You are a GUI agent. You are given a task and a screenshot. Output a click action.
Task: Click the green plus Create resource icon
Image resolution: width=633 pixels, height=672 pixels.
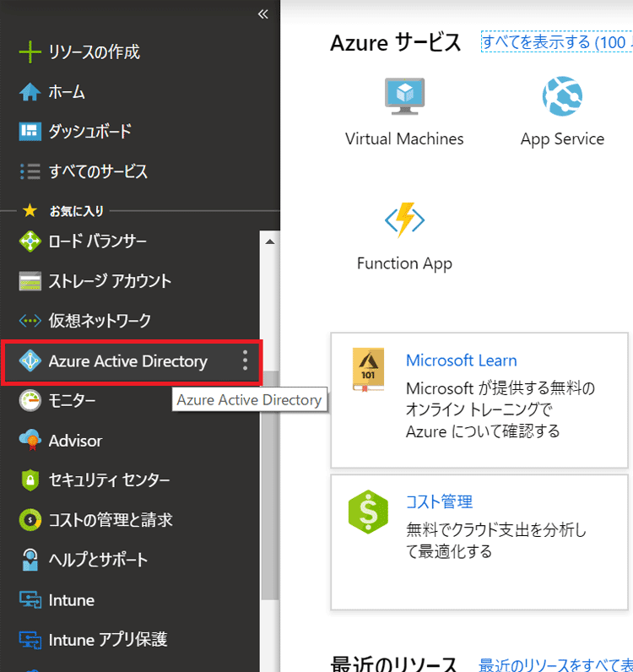tap(30, 51)
